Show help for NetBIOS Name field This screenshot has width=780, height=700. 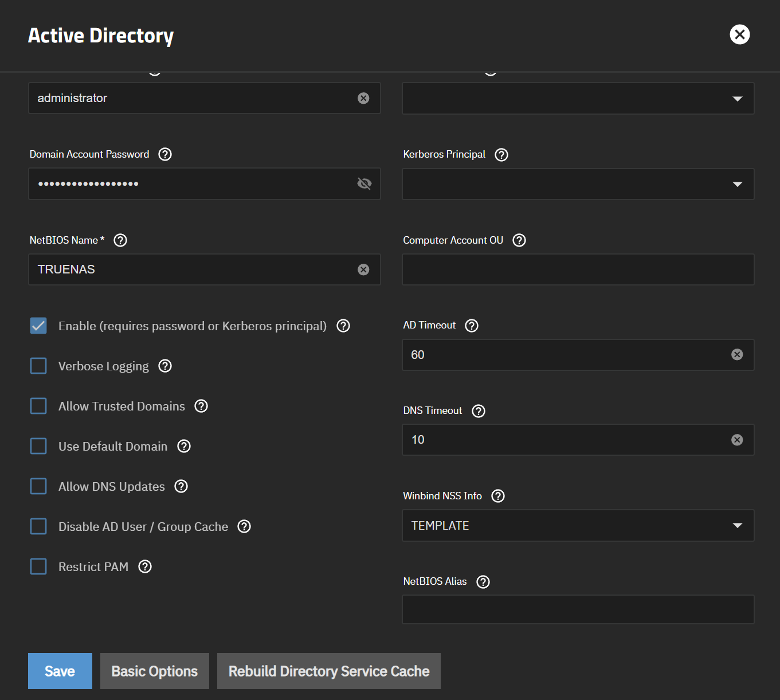point(120,240)
